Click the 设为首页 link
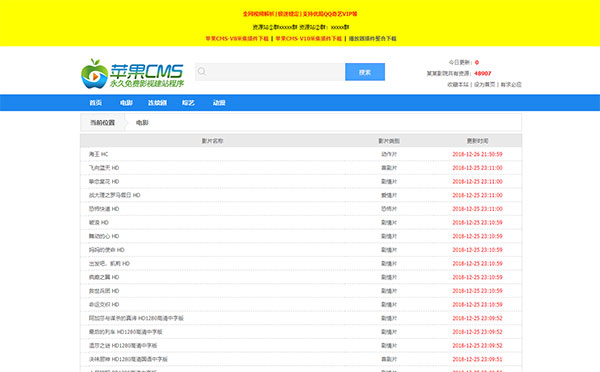This screenshot has height=372, width=600. click(x=484, y=85)
